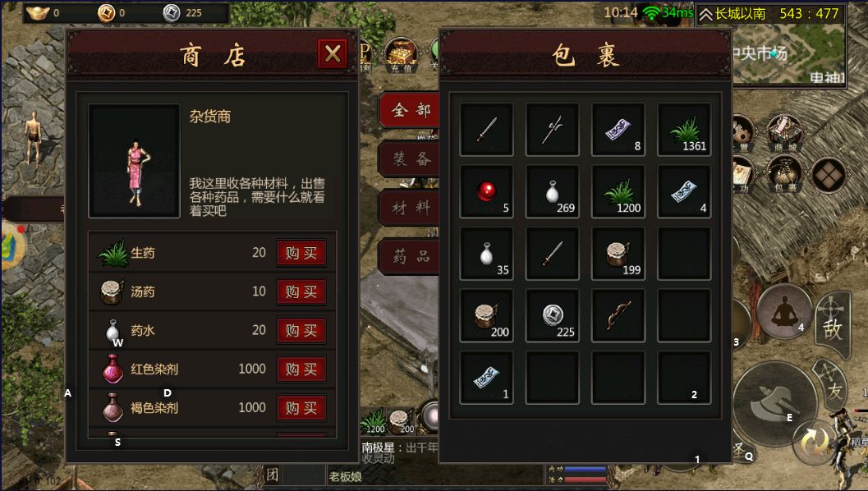Screen dimensions: 868x491
Task: Select the bow item in bag
Action: [618, 315]
